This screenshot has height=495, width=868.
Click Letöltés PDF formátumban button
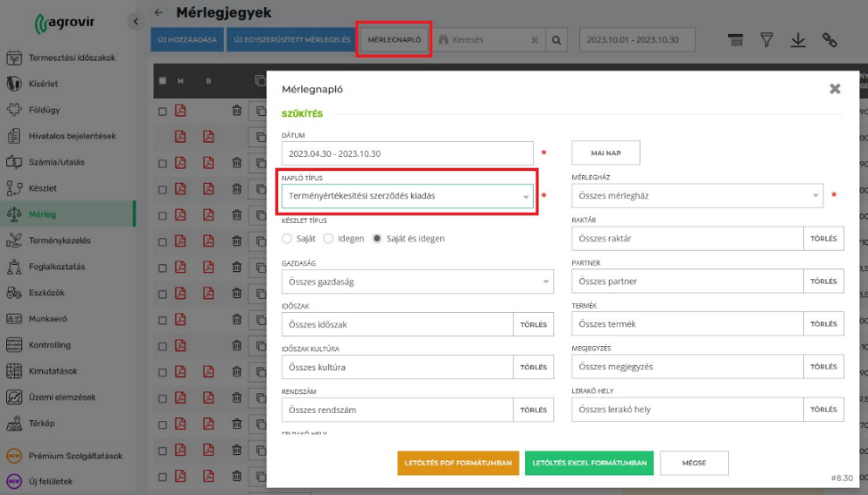pyautogui.click(x=458, y=463)
